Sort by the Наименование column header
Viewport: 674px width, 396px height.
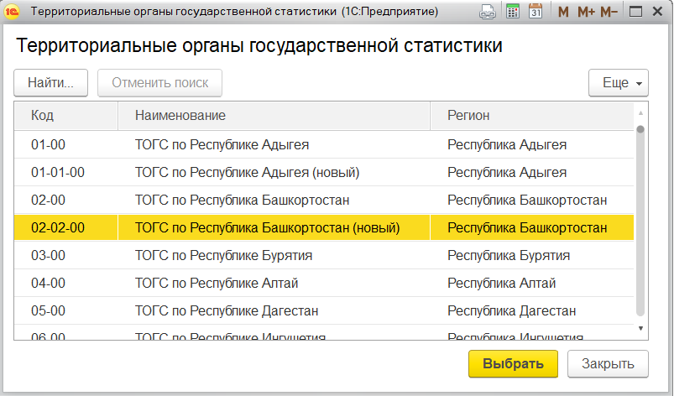[274, 116]
